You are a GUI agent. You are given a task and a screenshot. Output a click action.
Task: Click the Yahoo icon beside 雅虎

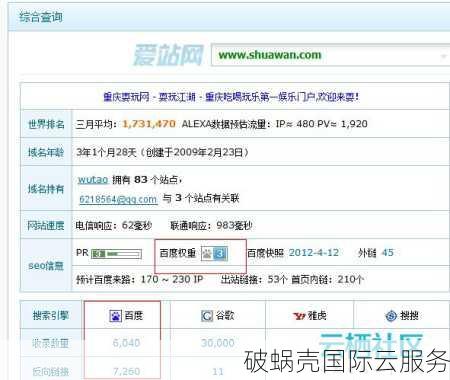(299, 316)
